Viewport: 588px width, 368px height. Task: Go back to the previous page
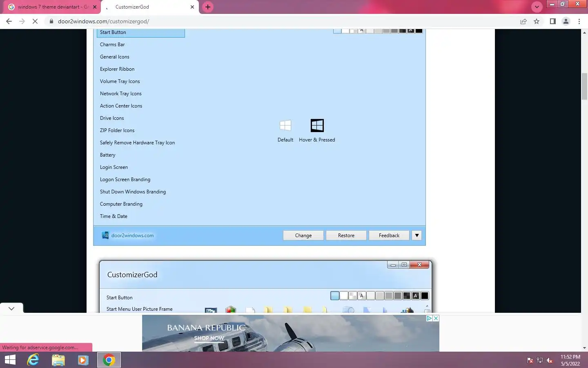(x=9, y=21)
